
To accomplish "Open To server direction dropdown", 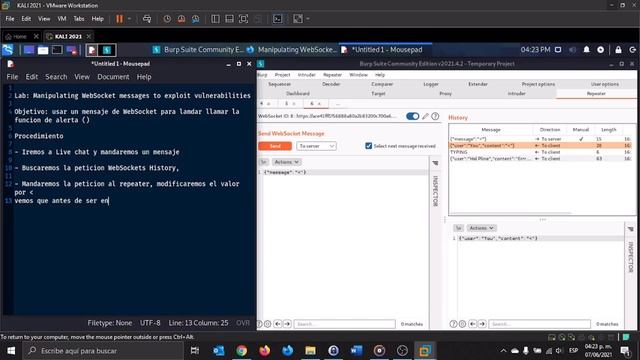I will (316, 146).
